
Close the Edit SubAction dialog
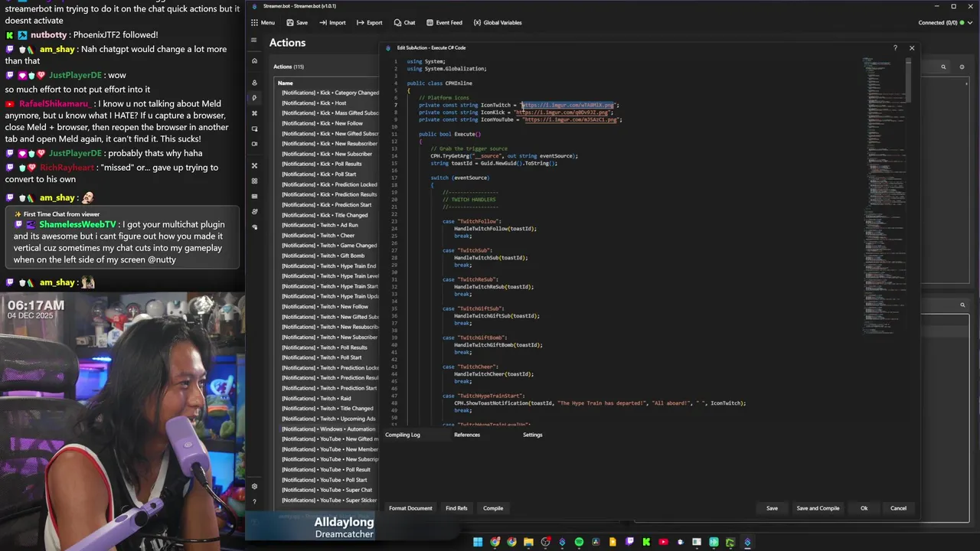tap(912, 48)
